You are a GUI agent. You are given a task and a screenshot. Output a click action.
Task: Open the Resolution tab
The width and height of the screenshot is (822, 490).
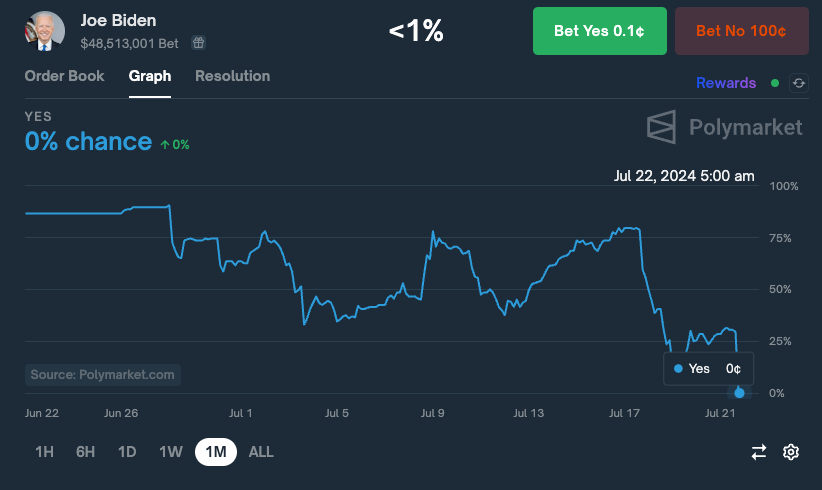(233, 76)
